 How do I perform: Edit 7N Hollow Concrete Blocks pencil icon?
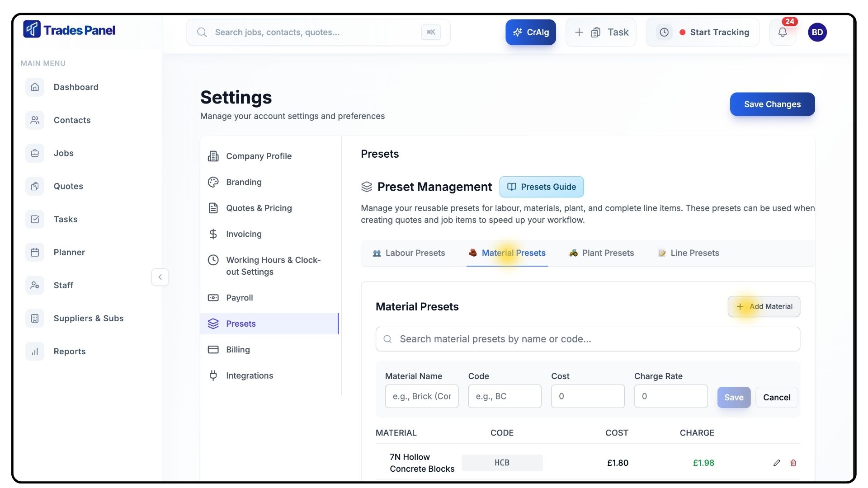click(x=777, y=463)
